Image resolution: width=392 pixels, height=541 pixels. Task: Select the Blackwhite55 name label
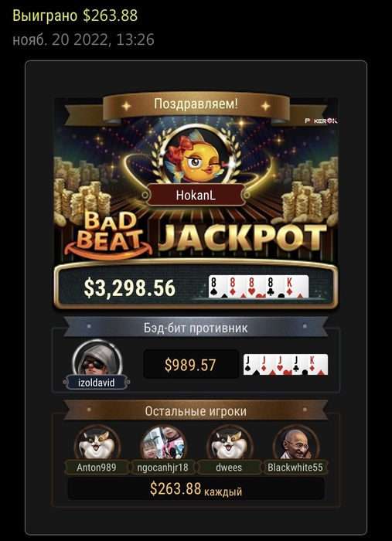[295, 468]
